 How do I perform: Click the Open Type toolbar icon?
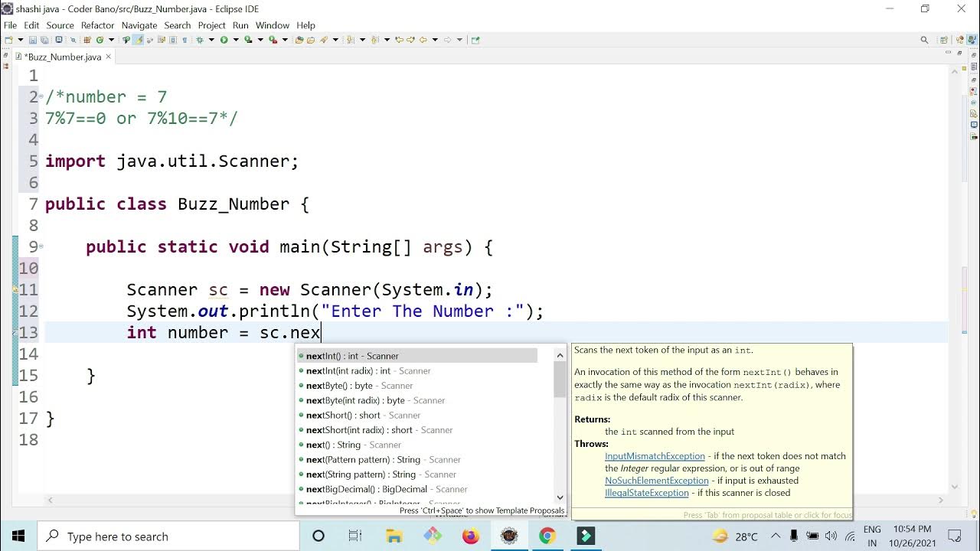coord(299,40)
